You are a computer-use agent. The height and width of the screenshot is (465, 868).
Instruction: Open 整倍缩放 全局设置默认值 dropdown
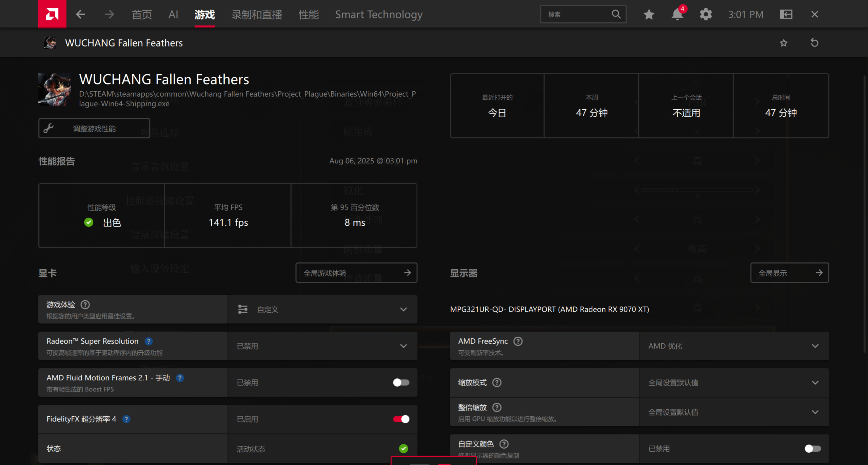(x=734, y=412)
